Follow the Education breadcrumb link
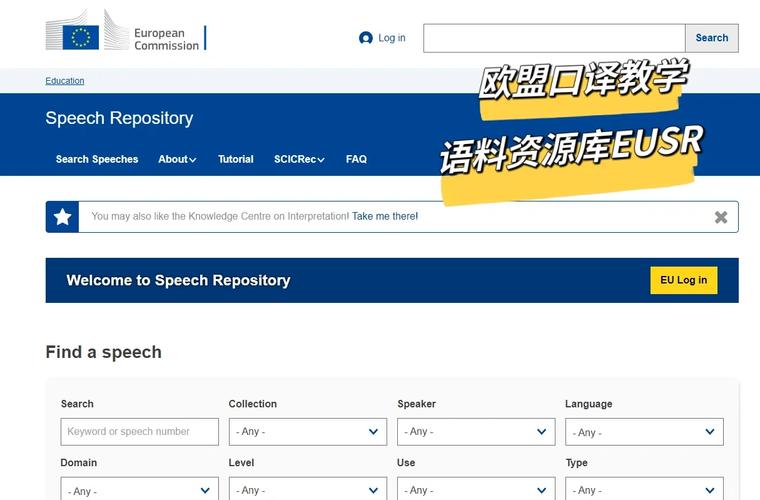 click(65, 81)
